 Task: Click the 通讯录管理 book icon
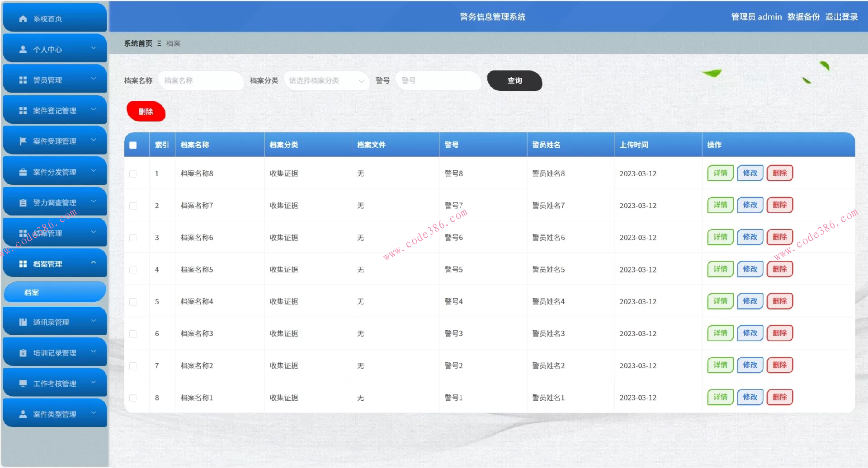pos(22,322)
